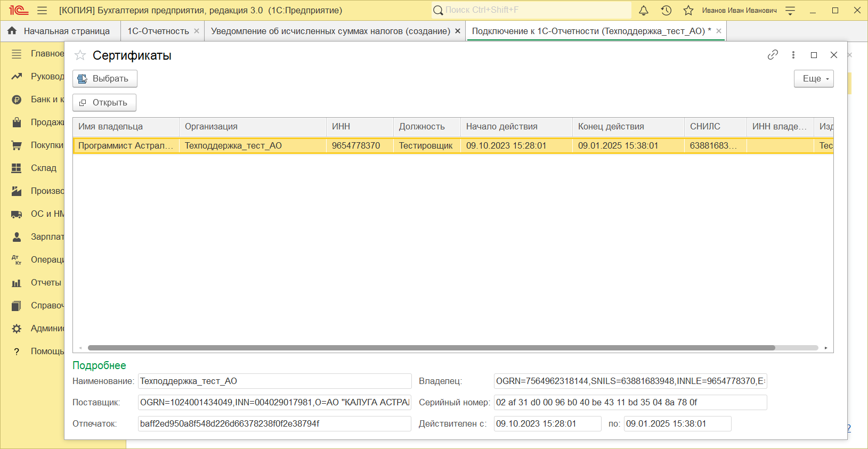Sort by Начало действия column header
868x449 pixels.
[x=516, y=127]
